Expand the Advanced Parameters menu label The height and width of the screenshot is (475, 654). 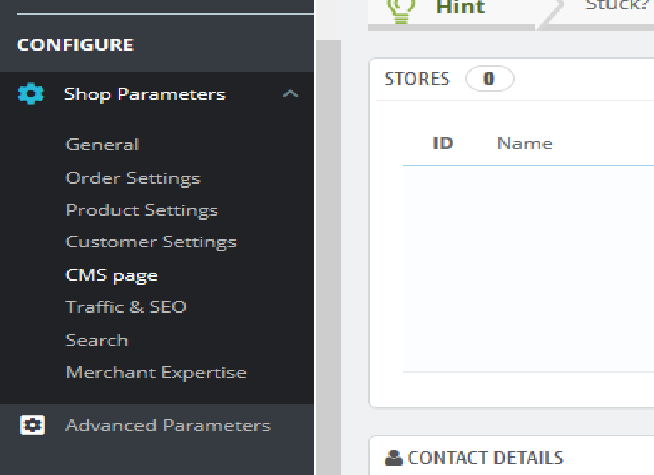point(168,425)
